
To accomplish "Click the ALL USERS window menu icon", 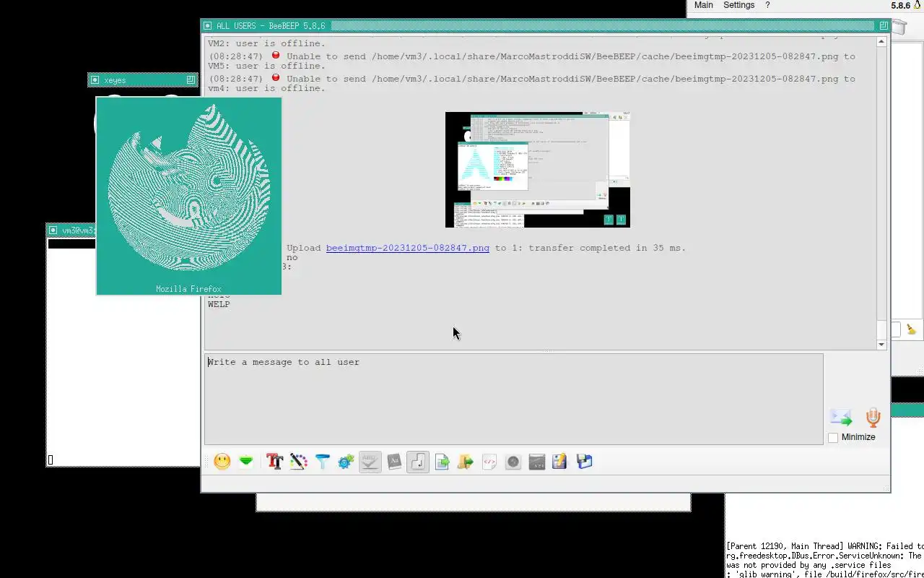I will [x=207, y=25].
